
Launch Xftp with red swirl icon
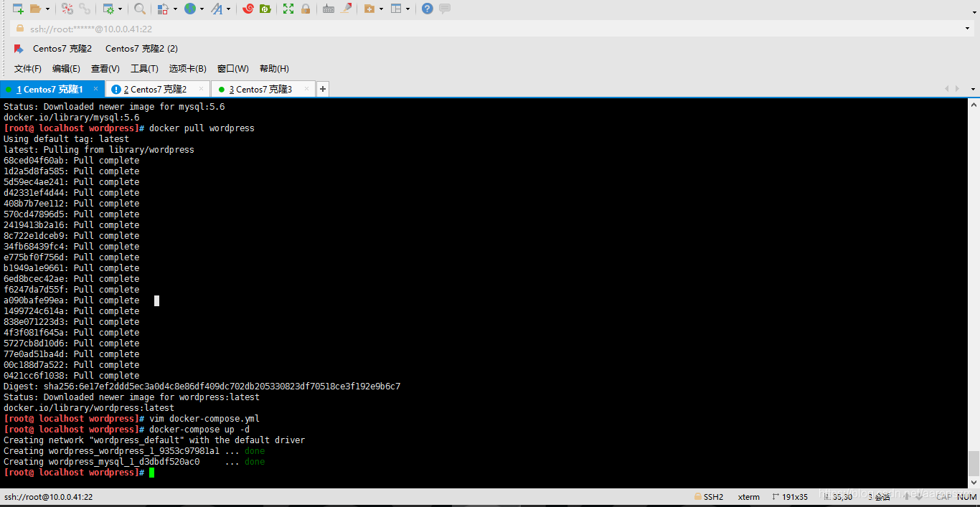click(248, 9)
